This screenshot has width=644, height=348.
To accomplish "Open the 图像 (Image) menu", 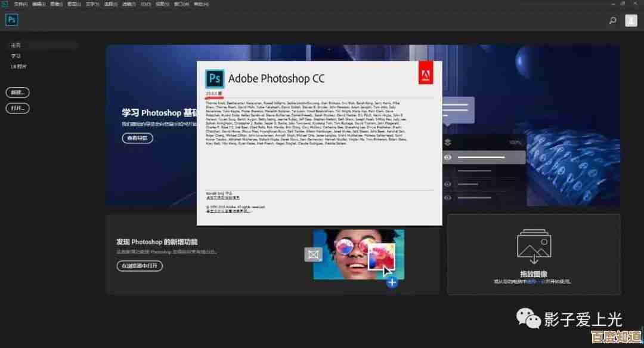I will (x=56, y=4).
